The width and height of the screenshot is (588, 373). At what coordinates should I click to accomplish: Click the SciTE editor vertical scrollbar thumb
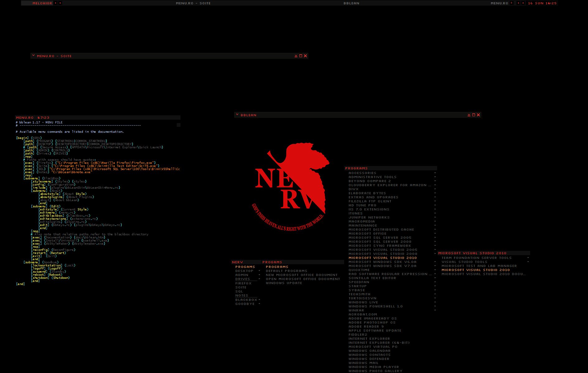(x=179, y=125)
